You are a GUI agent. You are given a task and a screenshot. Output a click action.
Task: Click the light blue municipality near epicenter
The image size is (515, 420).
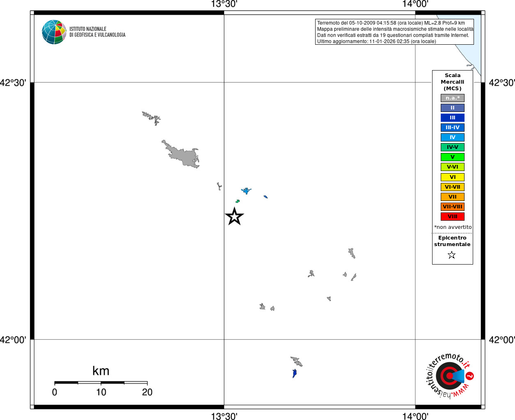point(246,191)
